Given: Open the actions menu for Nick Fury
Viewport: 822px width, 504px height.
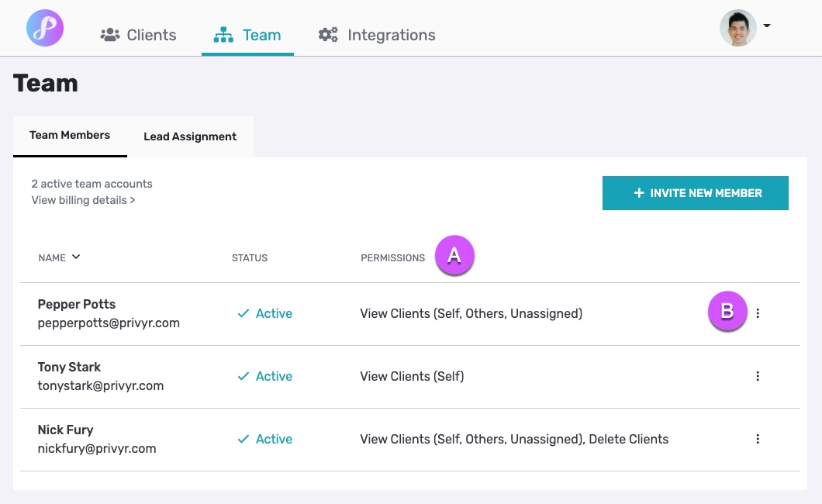Looking at the screenshot, I should point(758,439).
